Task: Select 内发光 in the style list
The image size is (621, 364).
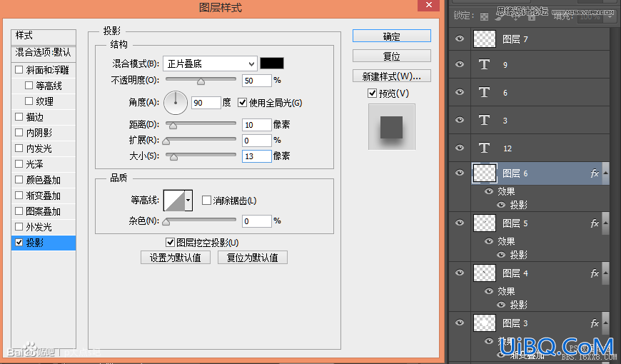Action: tap(44, 148)
